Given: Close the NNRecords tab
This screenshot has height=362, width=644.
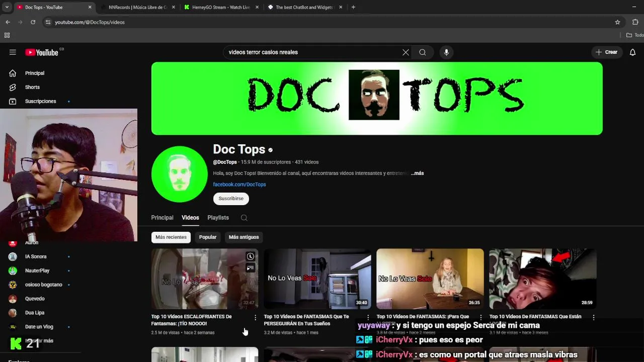Looking at the screenshot, I should [174, 7].
